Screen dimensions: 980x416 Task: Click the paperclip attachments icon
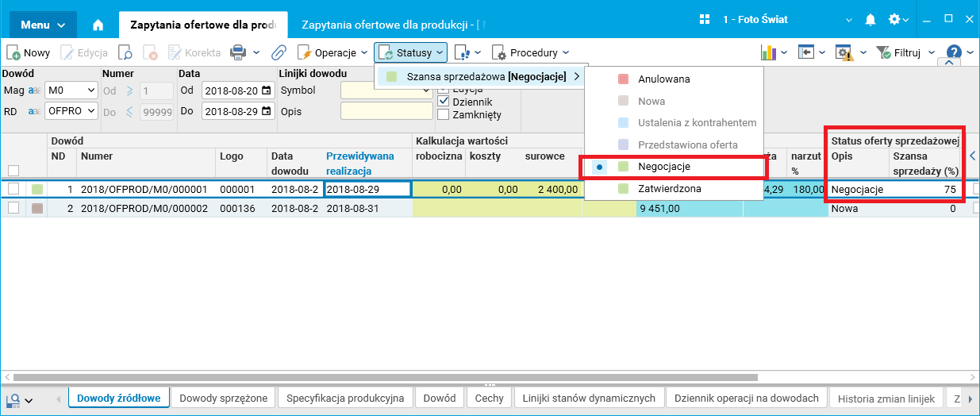[x=279, y=52]
